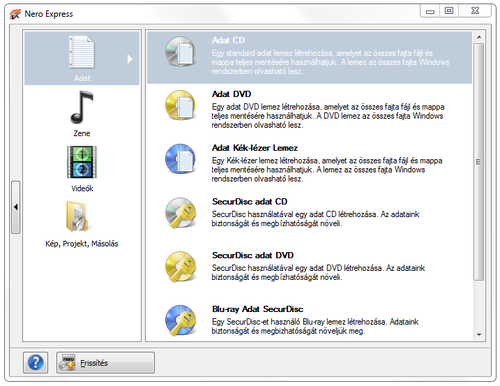This screenshot has width=500, height=386.
Task: Click the Adat DVD description text
Action: click(x=328, y=116)
